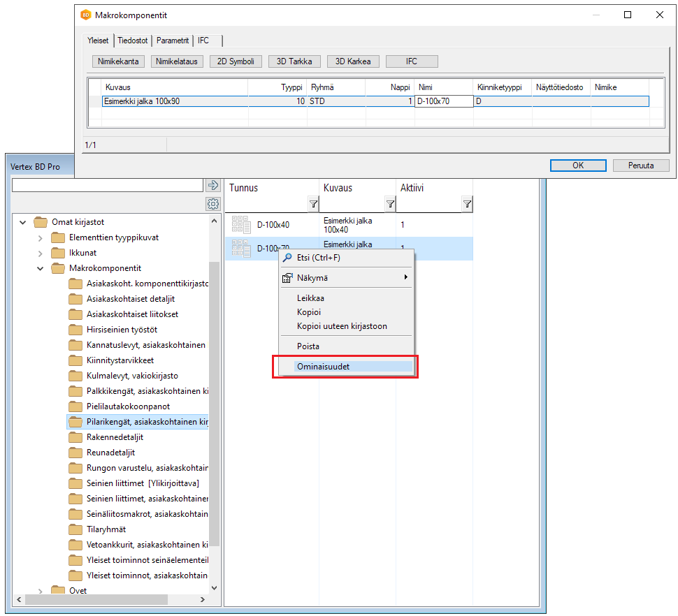Click the filter icon in Tunnus column
This screenshot has width=678, height=616.
(313, 204)
